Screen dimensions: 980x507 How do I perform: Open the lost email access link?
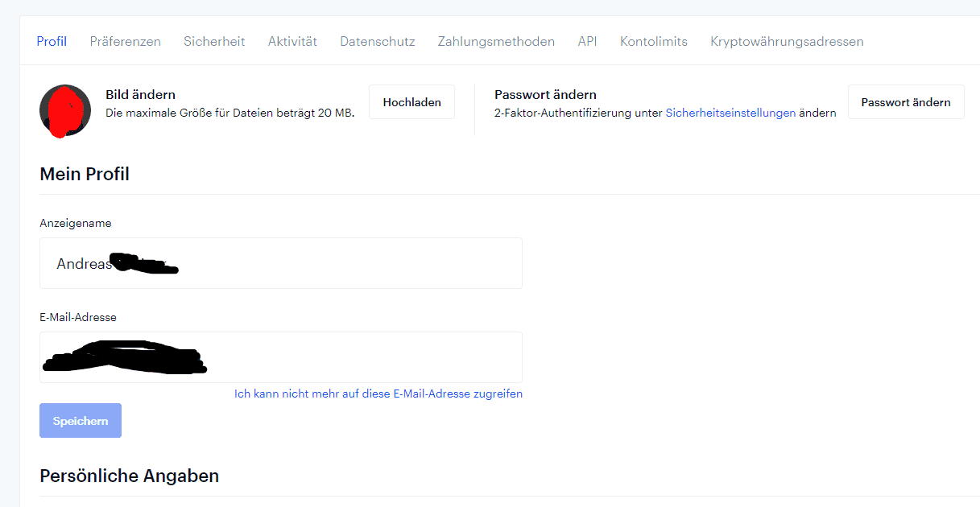378,394
